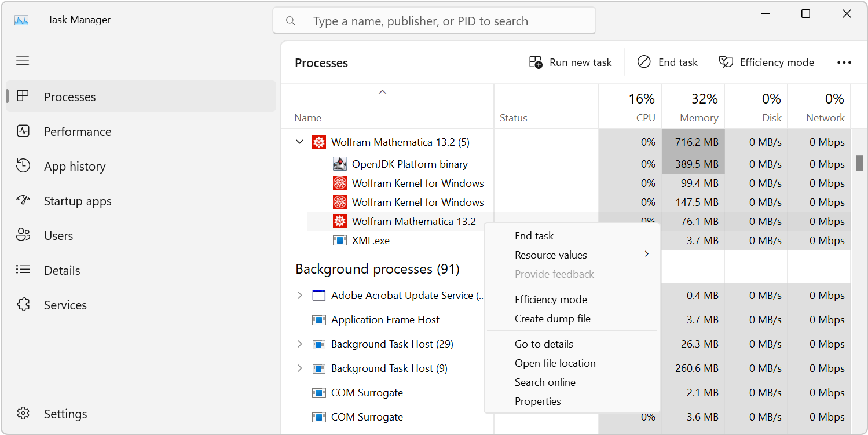Click the Efficiency mode leaf icon
Screen dimensions: 868x435
(x=726, y=62)
